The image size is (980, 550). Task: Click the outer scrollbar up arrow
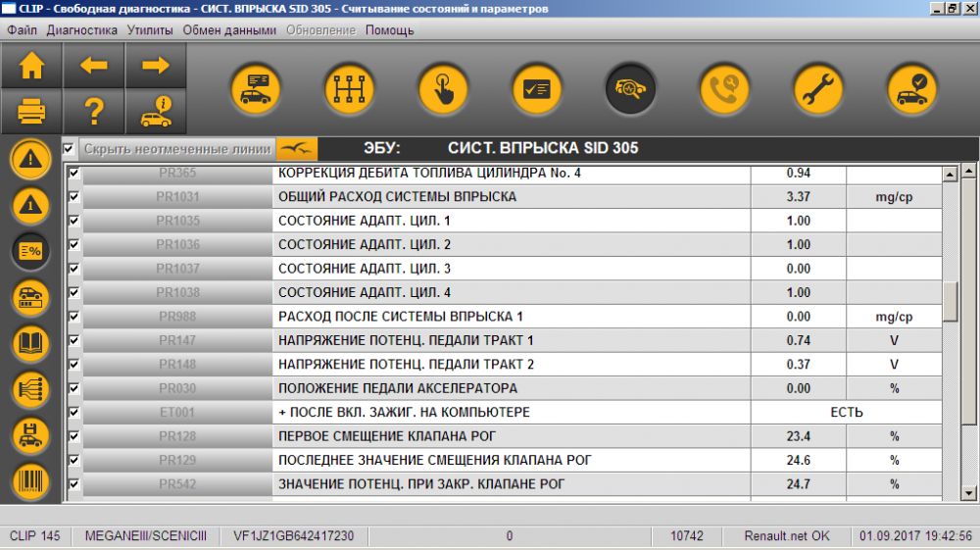coord(969,170)
